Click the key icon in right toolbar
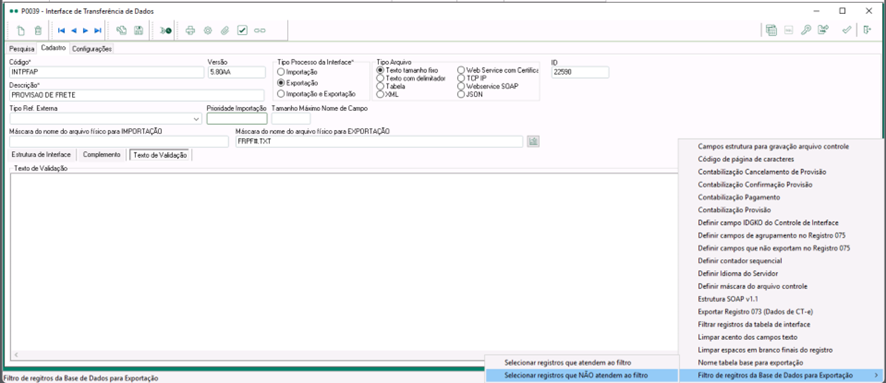Image resolution: width=886 pixels, height=383 pixels. tap(806, 31)
